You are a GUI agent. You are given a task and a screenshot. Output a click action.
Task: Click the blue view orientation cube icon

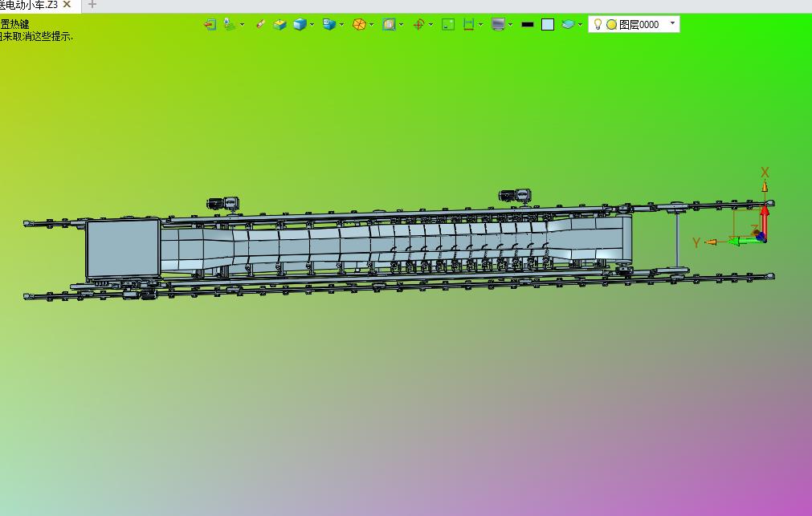coord(328,24)
